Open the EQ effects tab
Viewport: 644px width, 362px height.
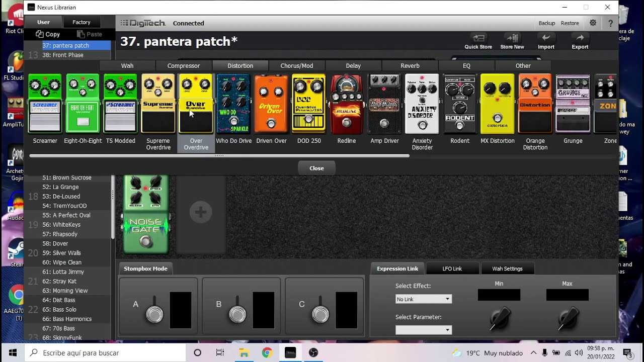point(466,65)
